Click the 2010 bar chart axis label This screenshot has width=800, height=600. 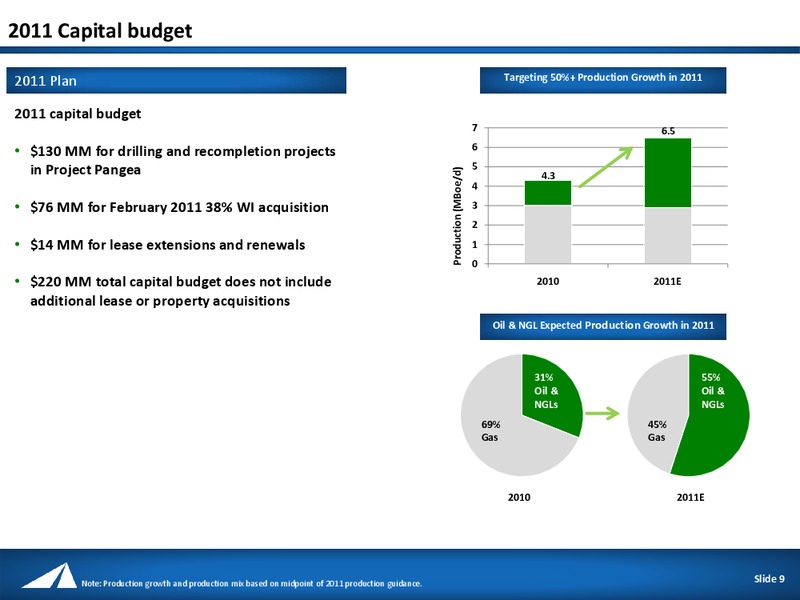(x=548, y=281)
